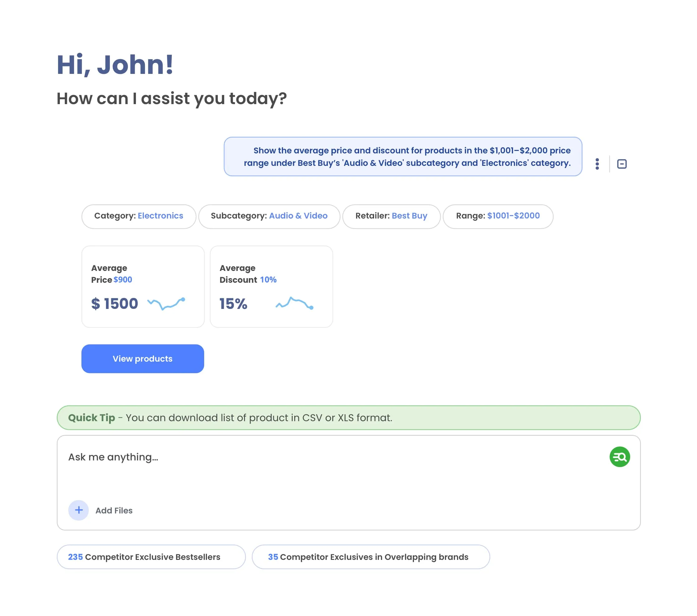Collapse the query response panel
This screenshot has width=697, height=616.
pos(622,164)
